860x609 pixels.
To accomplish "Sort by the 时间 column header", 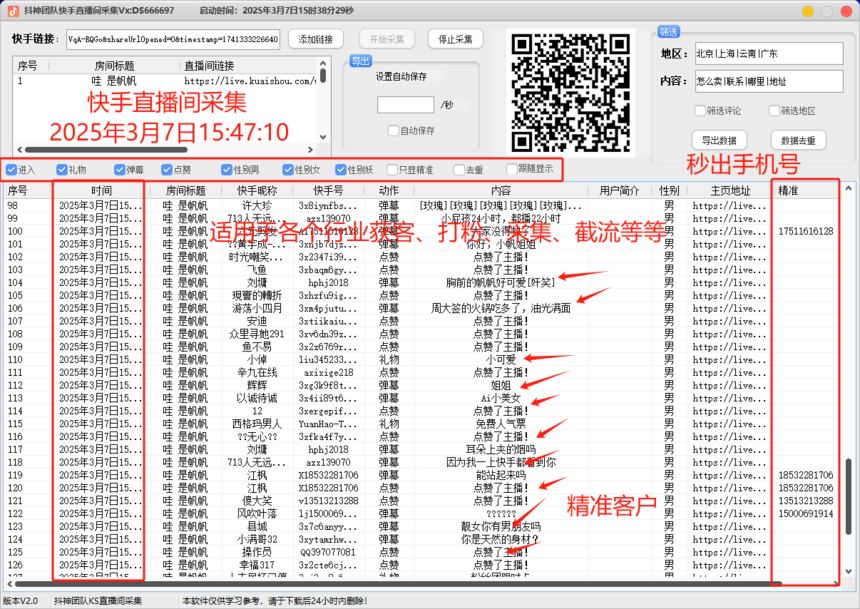I will [101, 190].
